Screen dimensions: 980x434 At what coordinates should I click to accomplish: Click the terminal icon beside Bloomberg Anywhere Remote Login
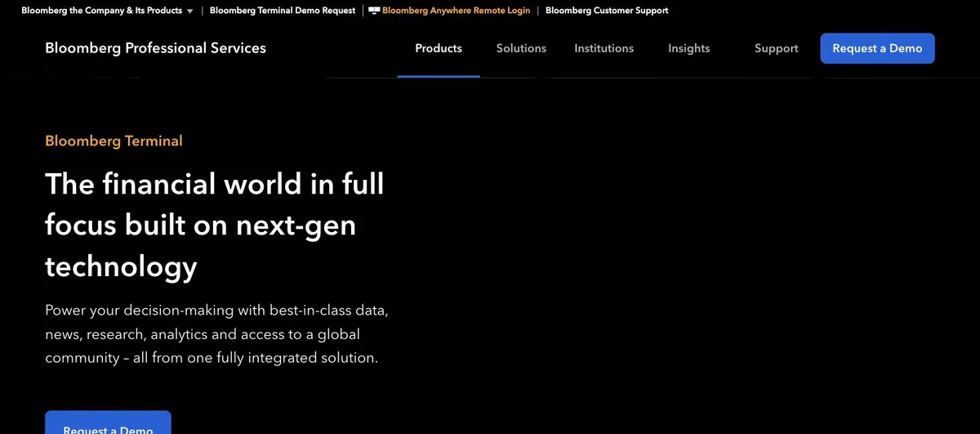pyautogui.click(x=374, y=11)
